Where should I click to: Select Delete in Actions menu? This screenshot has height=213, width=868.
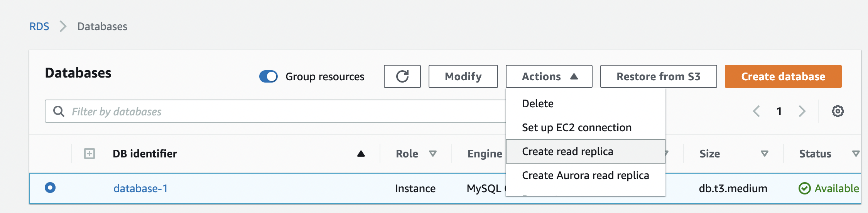pos(538,103)
